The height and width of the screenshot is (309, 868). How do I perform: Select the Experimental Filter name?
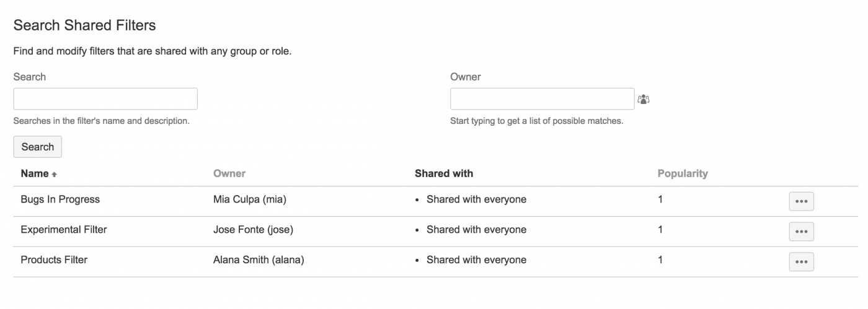click(x=64, y=230)
